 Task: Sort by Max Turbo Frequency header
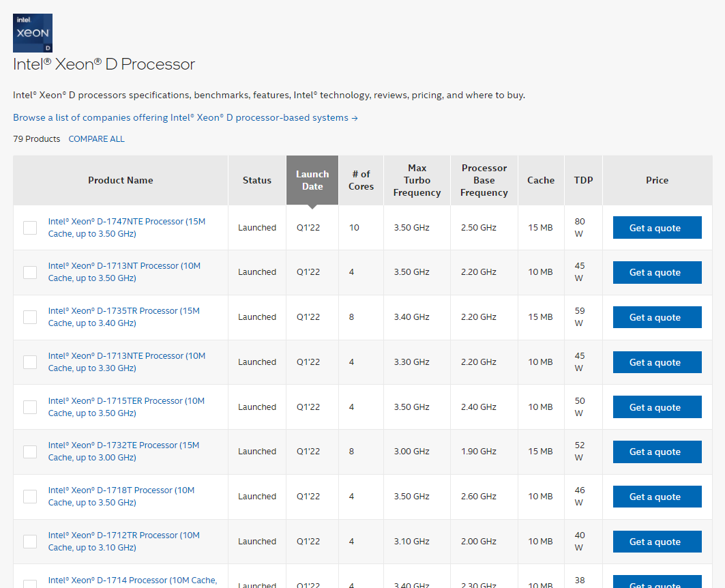pyautogui.click(x=417, y=180)
